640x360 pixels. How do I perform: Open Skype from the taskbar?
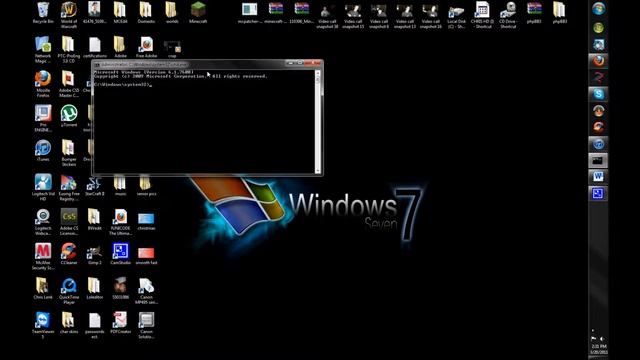598,94
